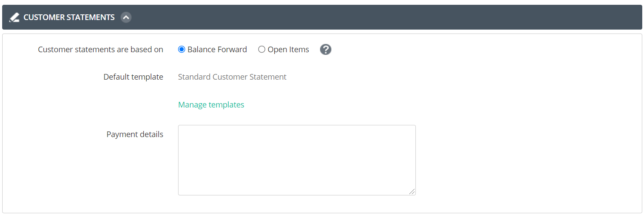Switch statement basis to Open Items

pyautogui.click(x=262, y=50)
